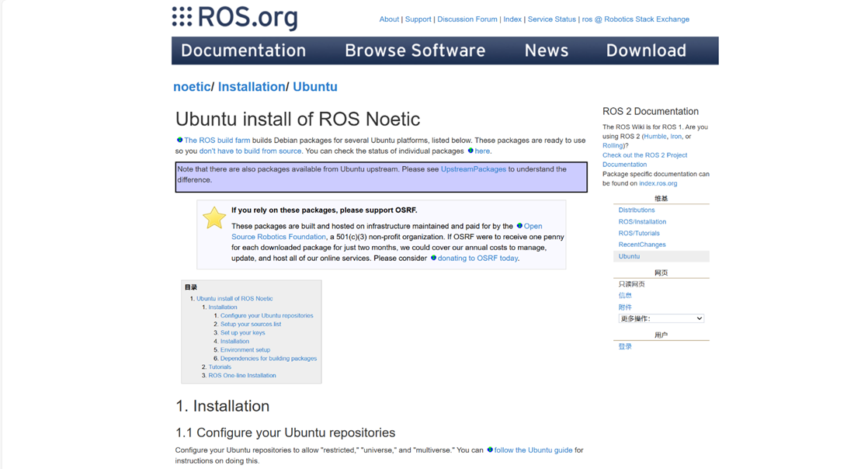The width and height of the screenshot is (868, 469).
Task: Click donating to OSRF today
Action: pos(477,258)
